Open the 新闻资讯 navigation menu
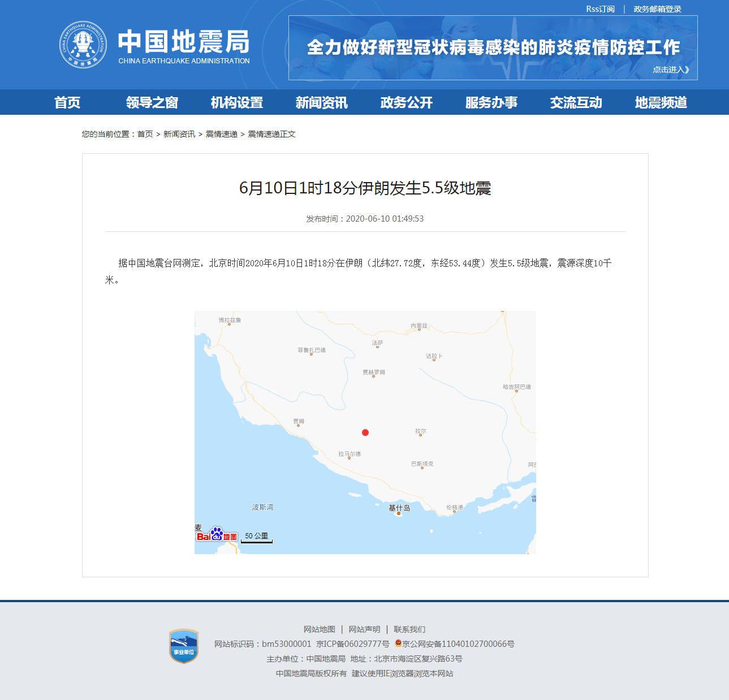Viewport: 729px width, 700px height. click(321, 102)
